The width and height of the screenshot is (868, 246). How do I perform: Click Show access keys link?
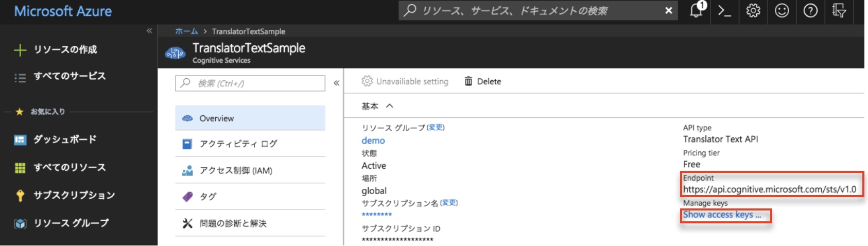722,215
